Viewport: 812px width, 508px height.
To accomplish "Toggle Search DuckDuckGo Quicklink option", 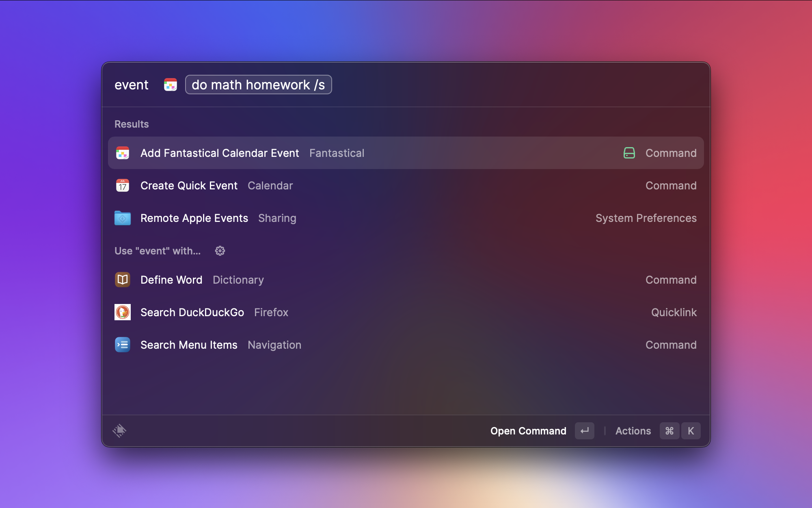I will point(406,312).
